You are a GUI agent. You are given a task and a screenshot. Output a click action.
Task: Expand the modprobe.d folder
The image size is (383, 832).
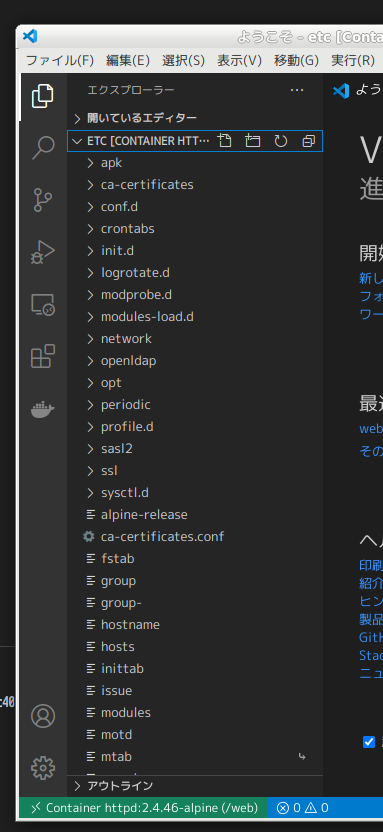tap(195, 294)
